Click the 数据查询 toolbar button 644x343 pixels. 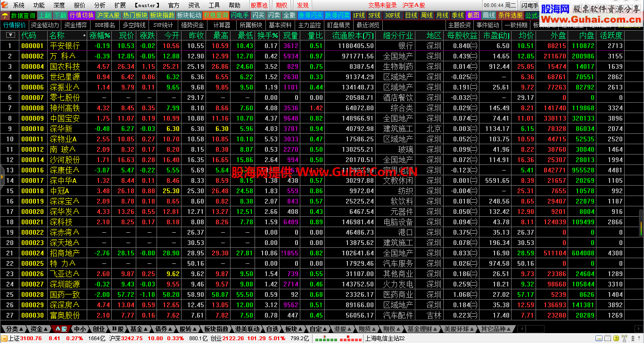point(23,15)
